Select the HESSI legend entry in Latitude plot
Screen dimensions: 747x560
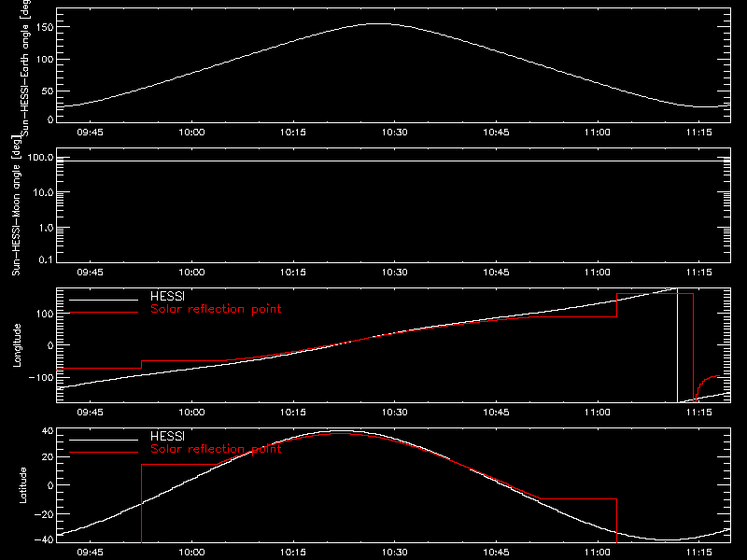tap(167, 436)
